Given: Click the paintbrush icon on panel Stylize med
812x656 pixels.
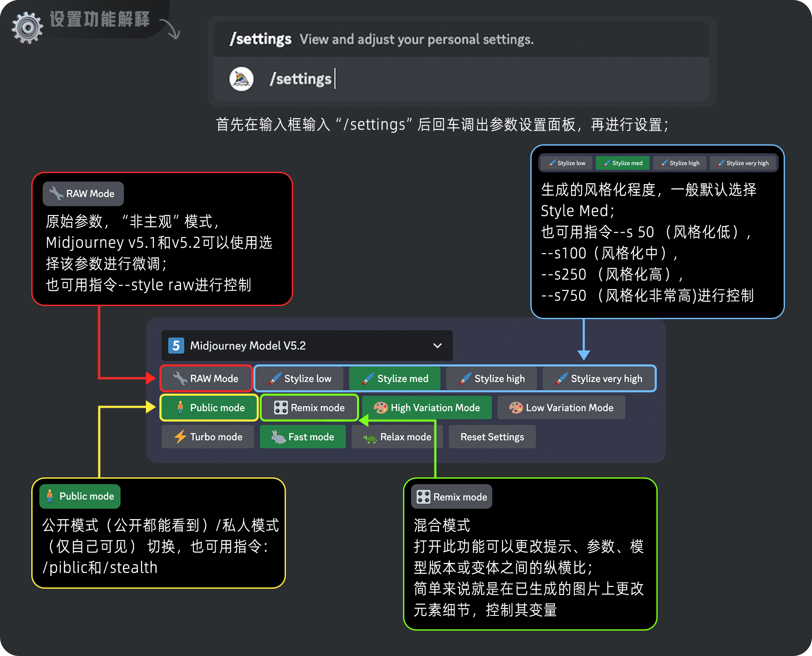Looking at the screenshot, I should (368, 378).
